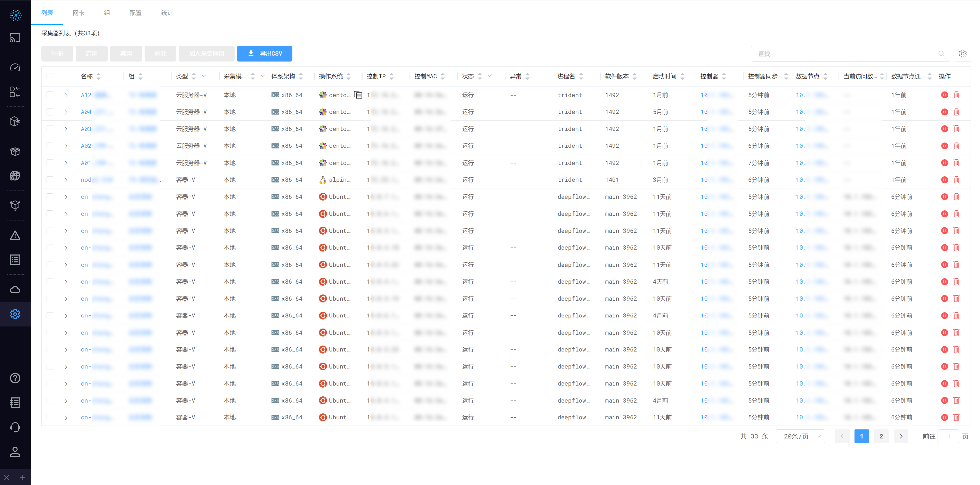Viewport: 980px width, 485px height.
Task: Click the 导出CSV button
Action: (264, 54)
